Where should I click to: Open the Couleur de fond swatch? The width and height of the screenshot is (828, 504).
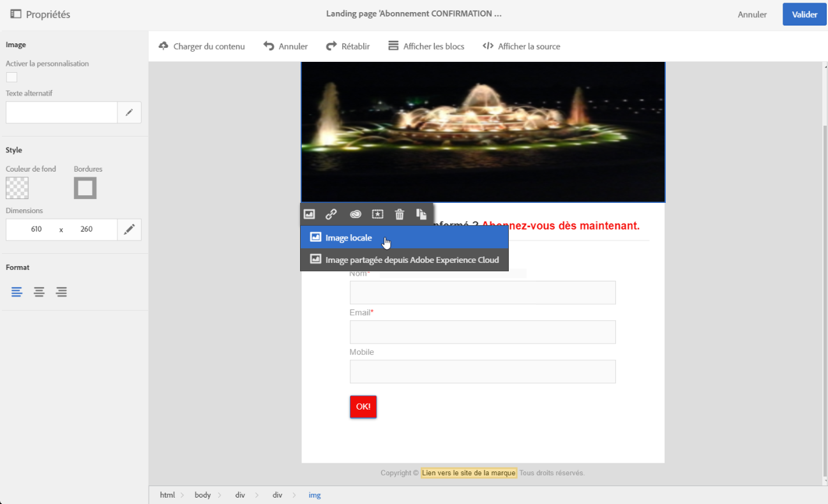pyautogui.click(x=17, y=188)
